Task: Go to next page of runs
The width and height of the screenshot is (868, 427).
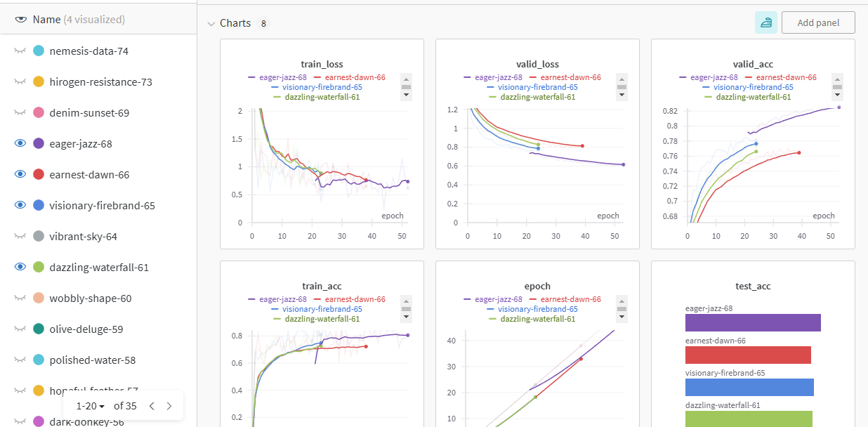Action: pos(169,406)
